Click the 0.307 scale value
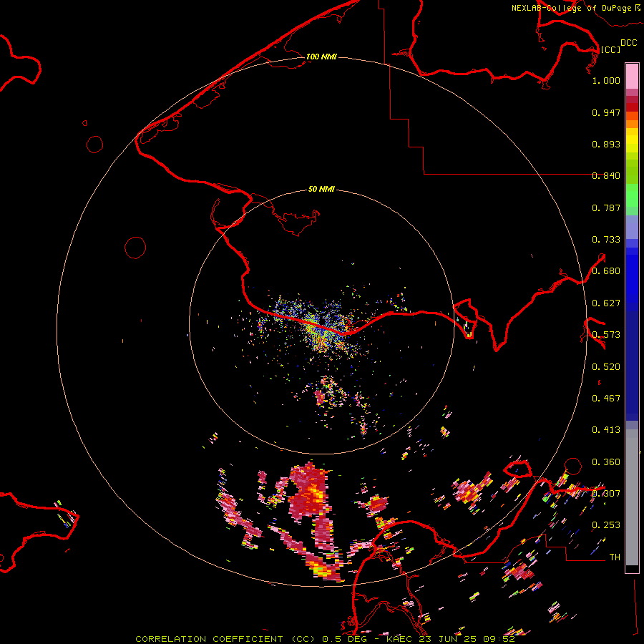This screenshot has height=644, width=644. pos(606,494)
